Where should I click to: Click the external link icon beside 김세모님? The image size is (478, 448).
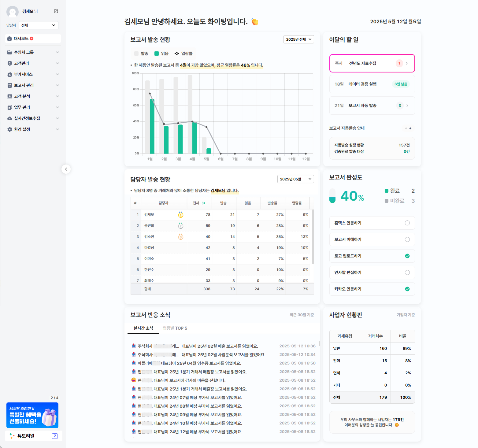pos(56,11)
